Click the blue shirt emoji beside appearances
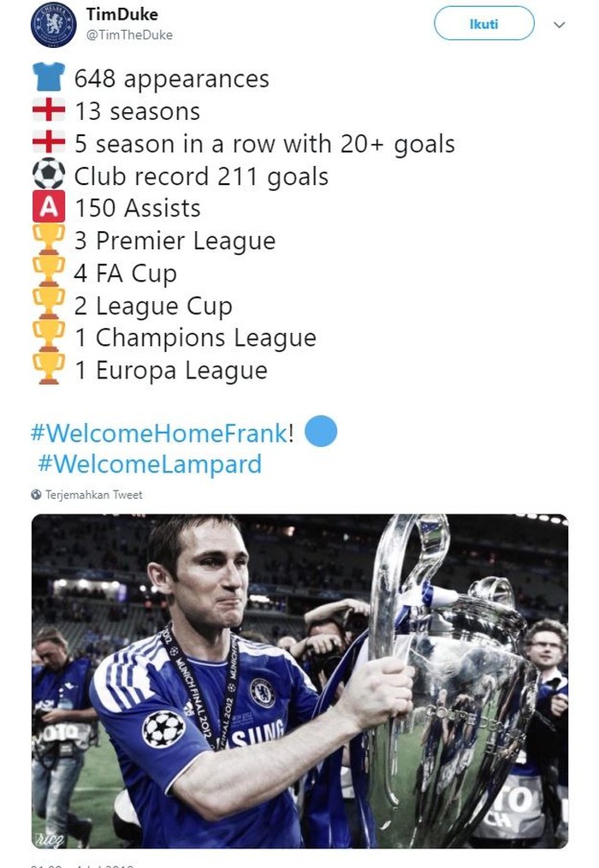The image size is (599, 868). click(x=49, y=79)
